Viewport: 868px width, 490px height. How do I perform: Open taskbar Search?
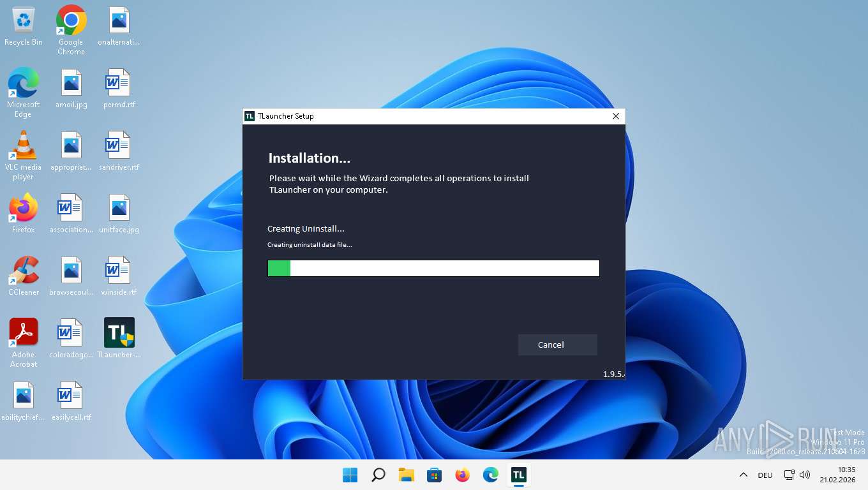tap(378, 475)
